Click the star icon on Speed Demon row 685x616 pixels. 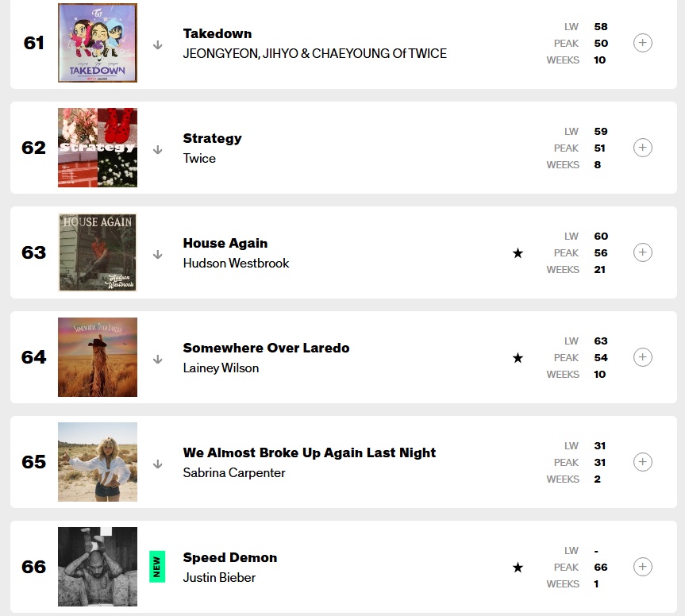point(518,568)
